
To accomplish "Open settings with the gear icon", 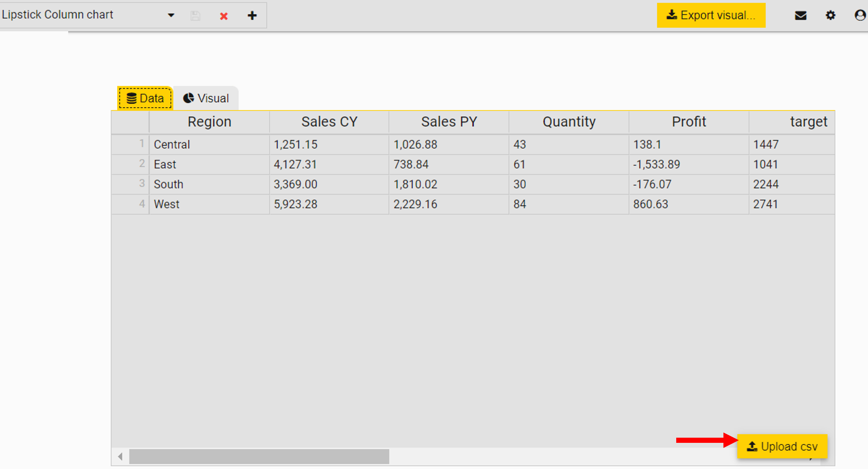I will pos(830,15).
